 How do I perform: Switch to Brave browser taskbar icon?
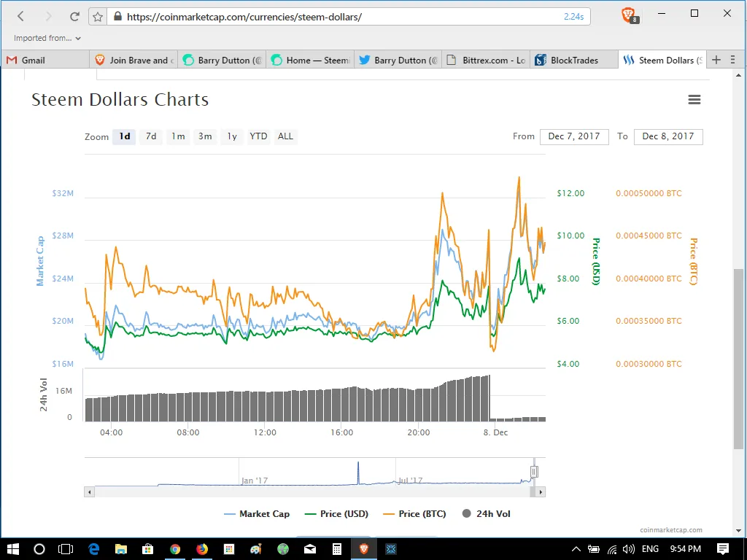[x=364, y=549]
